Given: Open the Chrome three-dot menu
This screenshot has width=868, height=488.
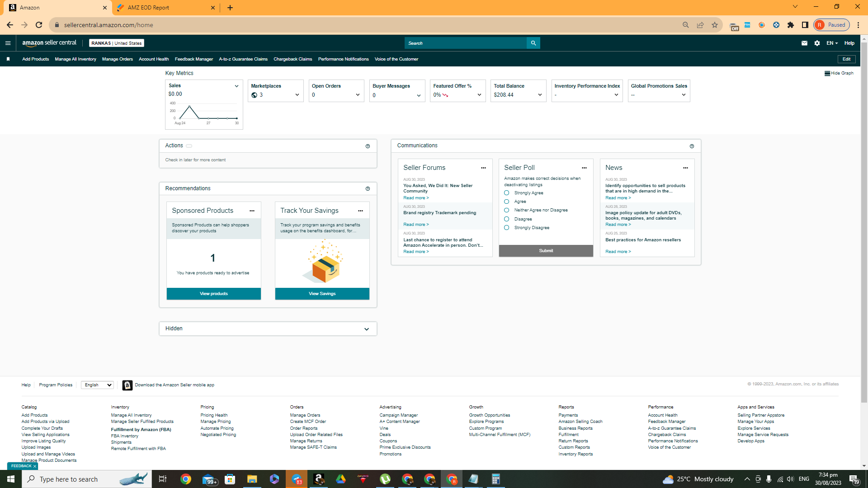Looking at the screenshot, I should tap(859, 25).
